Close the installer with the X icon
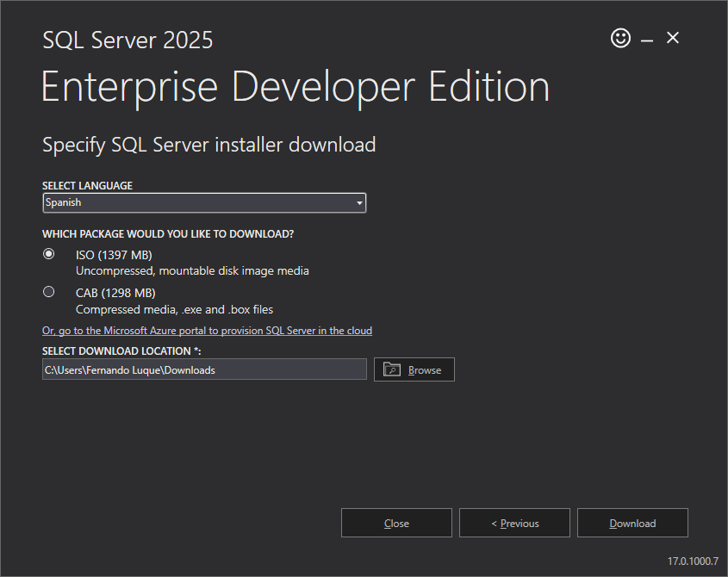The width and height of the screenshot is (728, 577). click(673, 38)
